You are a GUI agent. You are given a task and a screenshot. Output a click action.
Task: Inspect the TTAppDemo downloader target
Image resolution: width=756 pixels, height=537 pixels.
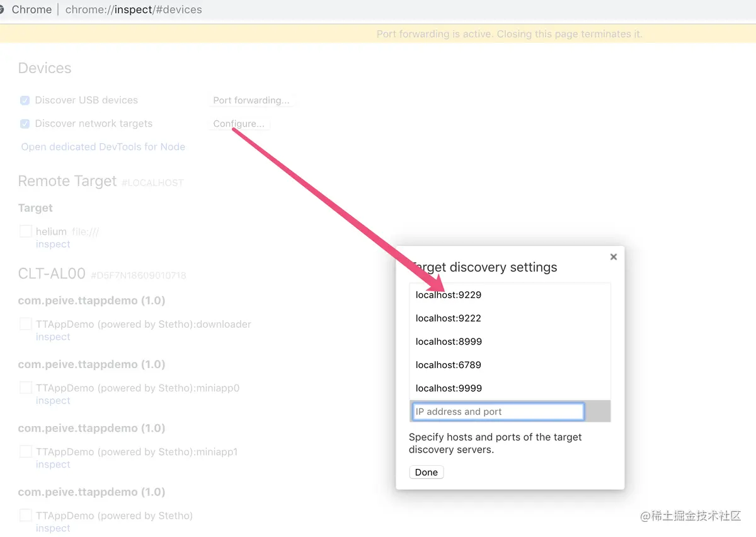[53, 337]
